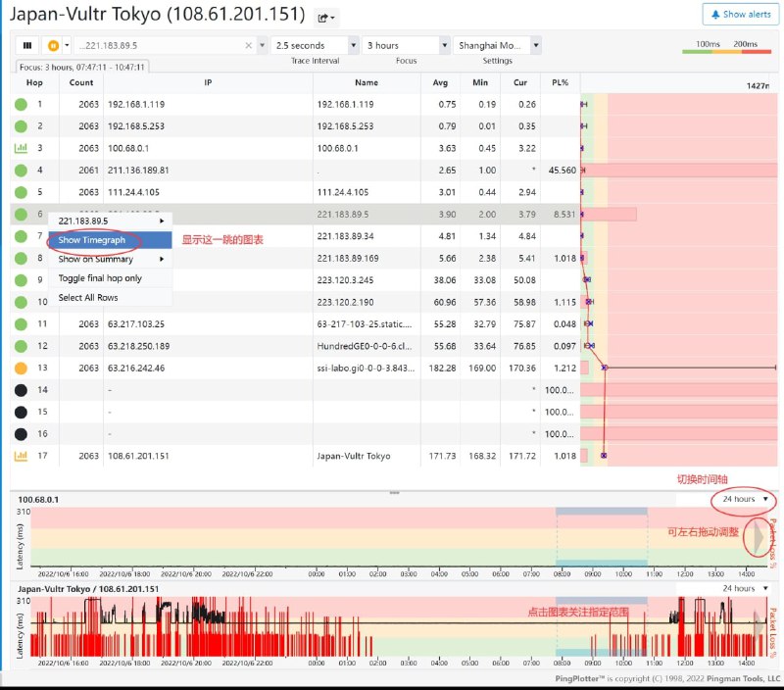The image size is (784, 690).
Task: Click the share icon beside the title
Action: 326,18
